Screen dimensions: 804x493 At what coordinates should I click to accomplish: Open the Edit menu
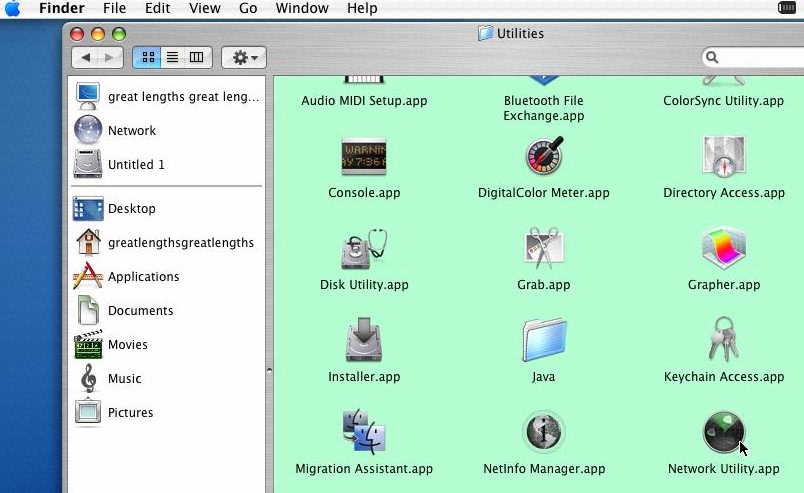pos(157,8)
